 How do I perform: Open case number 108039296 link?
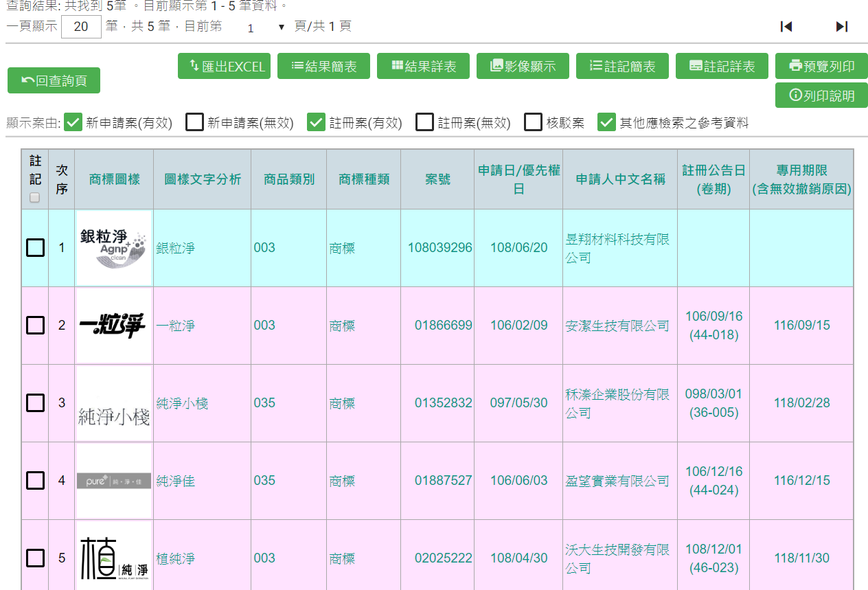tap(439, 247)
